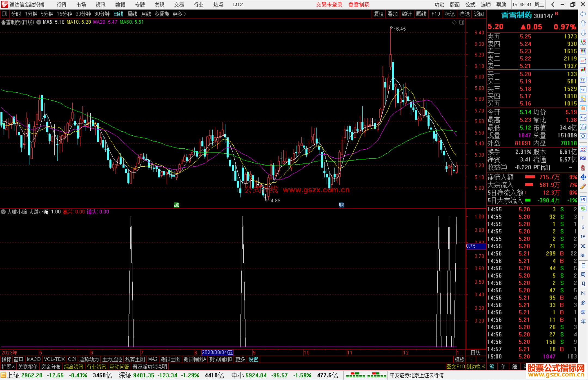Click the RSI icon in right sidebar

coord(583,158)
